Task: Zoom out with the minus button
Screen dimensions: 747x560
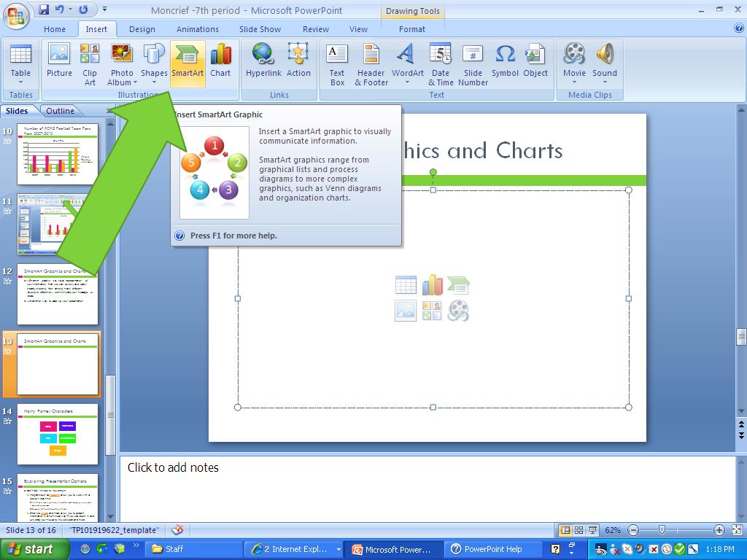Action: [633, 530]
